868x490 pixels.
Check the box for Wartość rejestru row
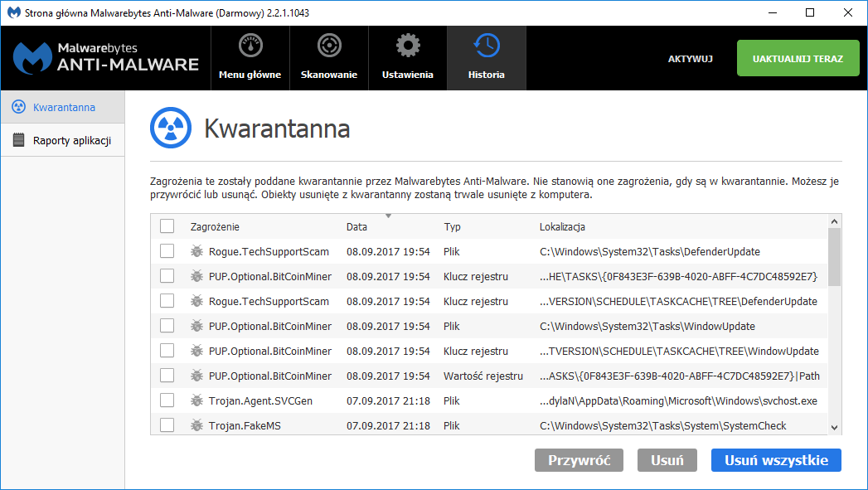click(x=167, y=376)
